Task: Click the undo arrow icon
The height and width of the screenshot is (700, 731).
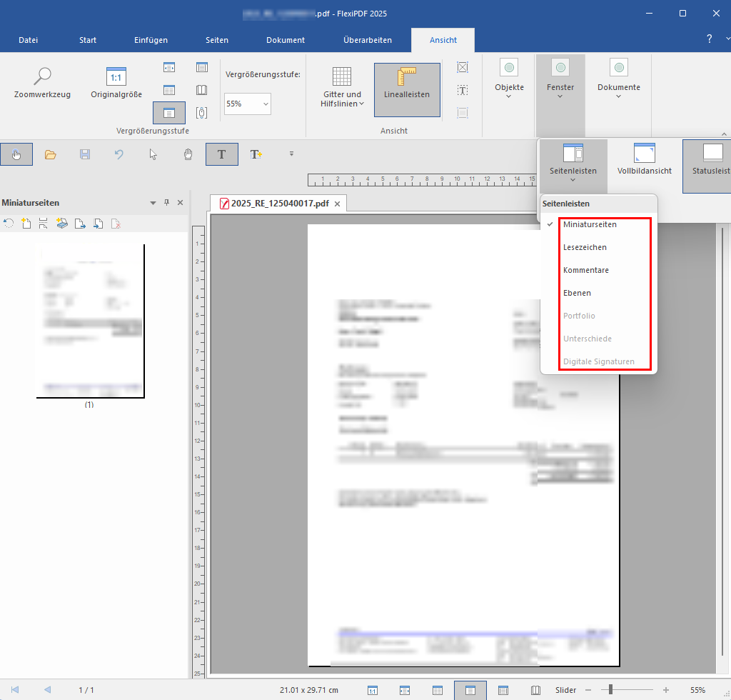Action: (x=119, y=154)
